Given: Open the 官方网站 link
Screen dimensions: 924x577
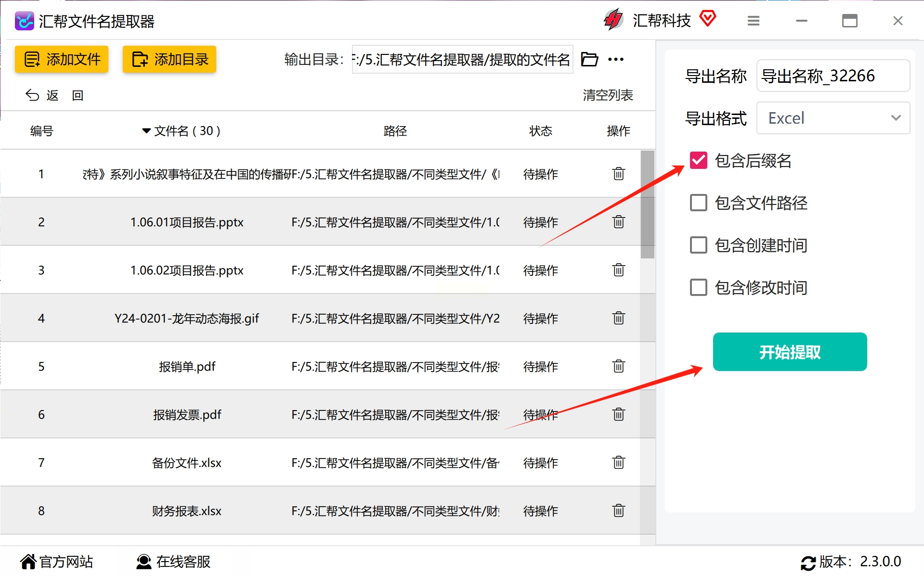Looking at the screenshot, I should [66, 562].
